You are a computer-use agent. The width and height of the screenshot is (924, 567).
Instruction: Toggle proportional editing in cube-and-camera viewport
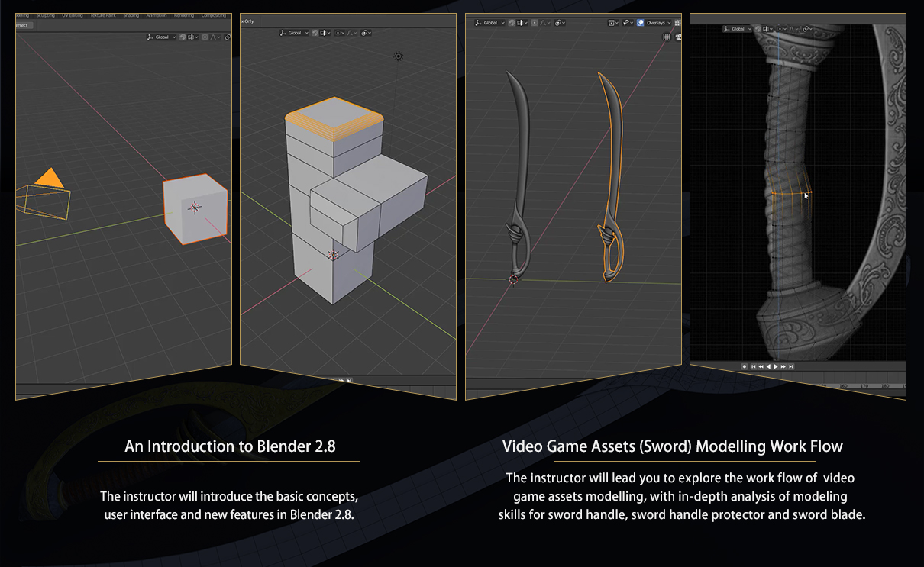pos(205,37)
